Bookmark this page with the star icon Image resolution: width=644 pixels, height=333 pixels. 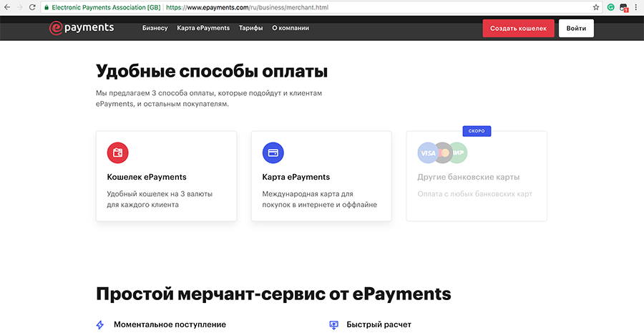pyautogui.click(x=596, y=7)
